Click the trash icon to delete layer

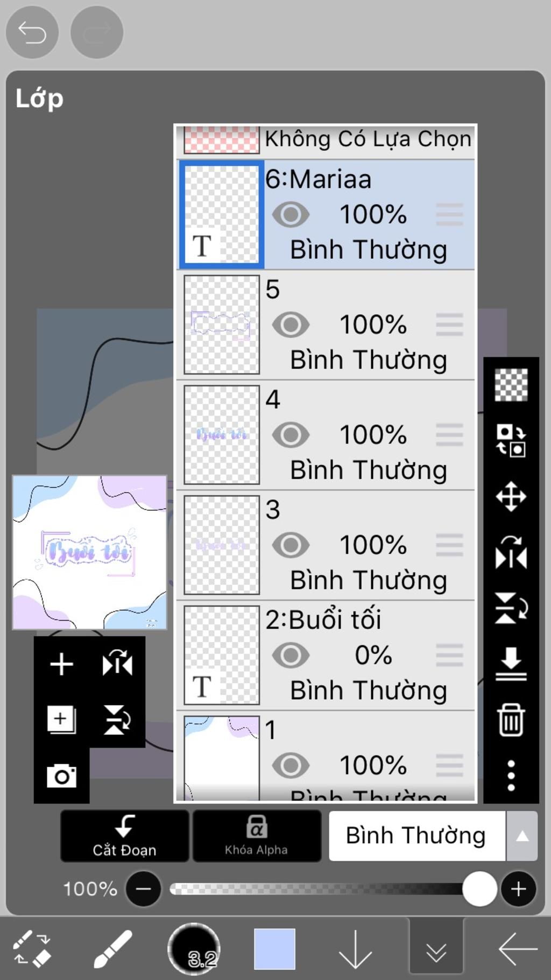coord(511,720)
